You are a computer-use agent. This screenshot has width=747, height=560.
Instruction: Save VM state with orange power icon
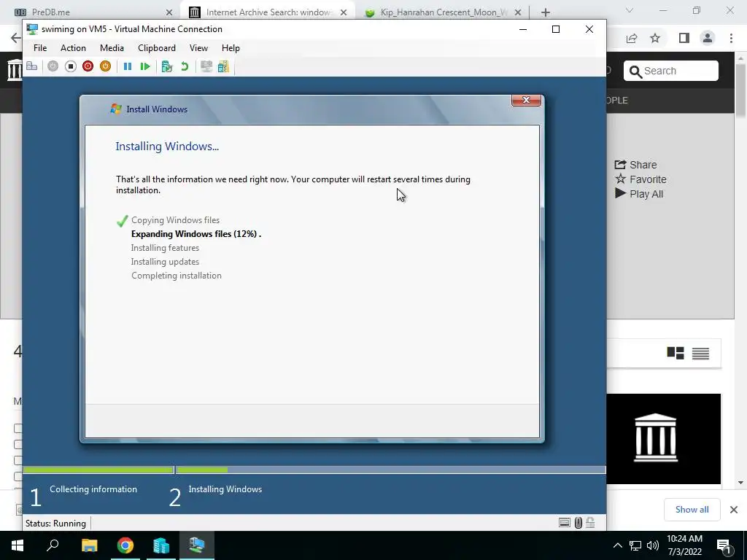(x=105, y=66)
